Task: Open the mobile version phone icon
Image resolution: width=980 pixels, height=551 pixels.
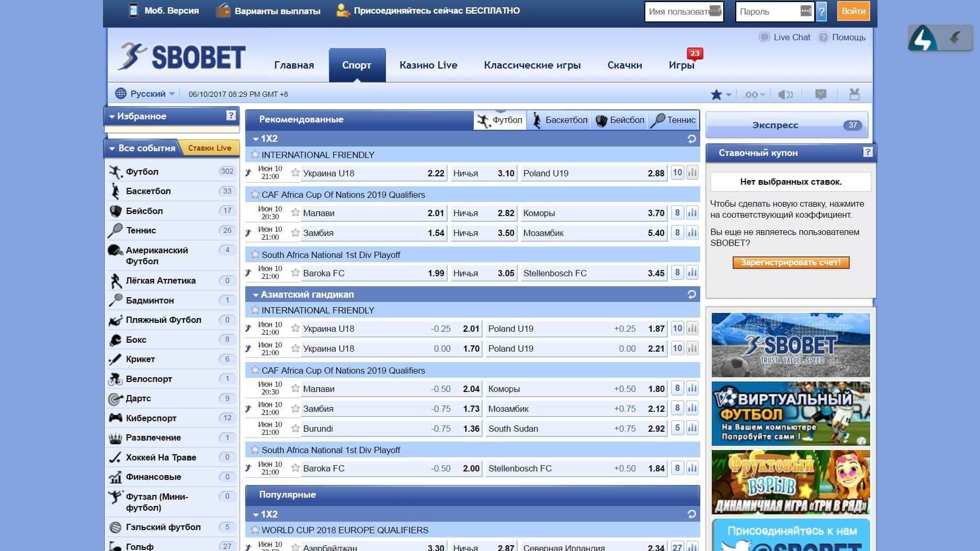Action: pyautogui.click(x=133, y=10)
